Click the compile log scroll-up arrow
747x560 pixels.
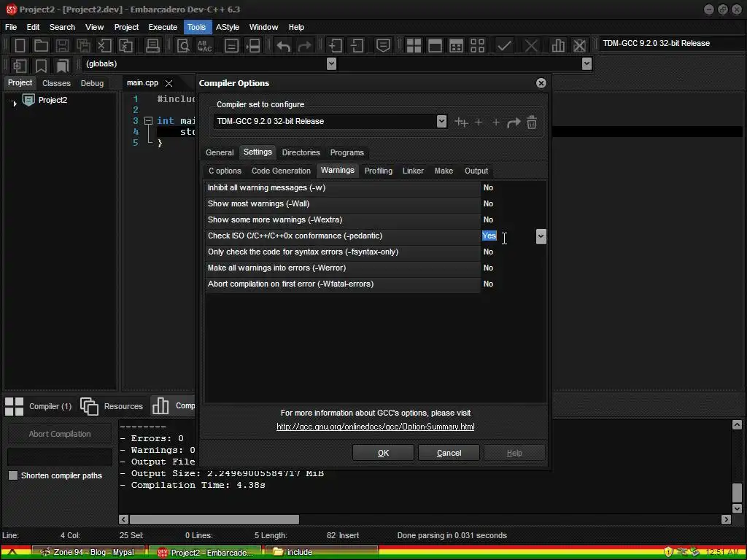coord(737,425)
